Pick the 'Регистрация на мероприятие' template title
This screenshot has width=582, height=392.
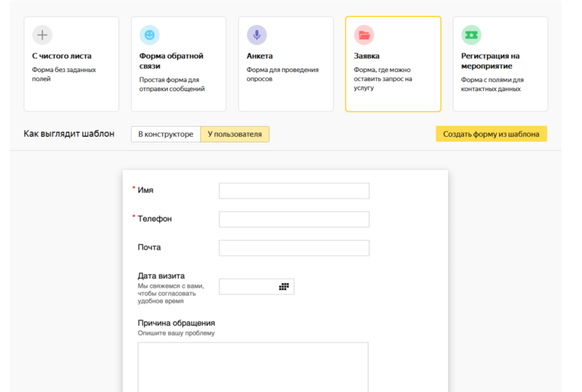pos(490,61)
